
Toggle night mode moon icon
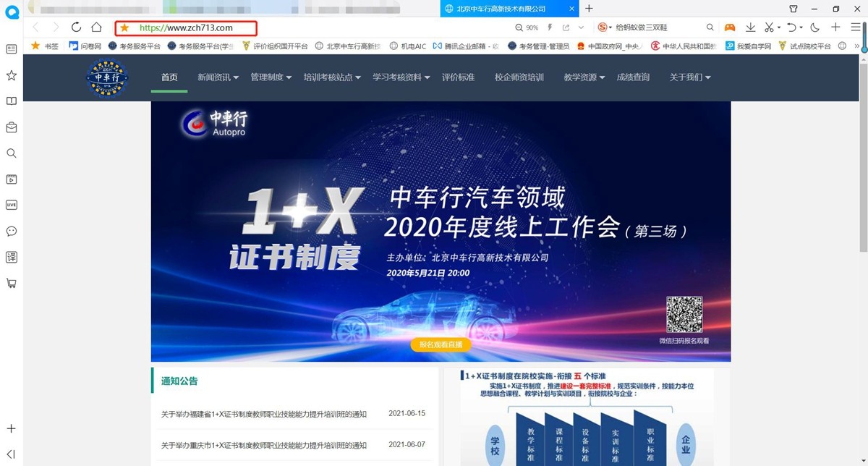(814, 27)
